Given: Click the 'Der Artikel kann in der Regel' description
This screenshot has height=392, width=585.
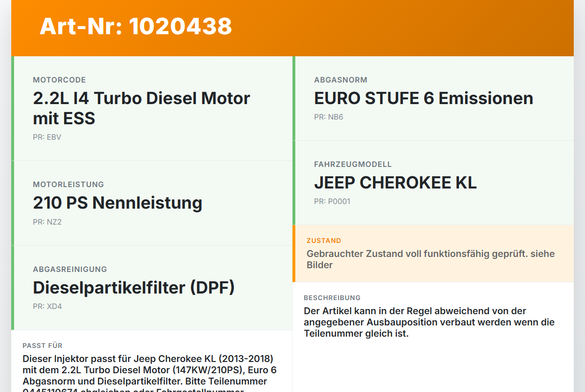Looking at the screenshot, I should click(429, 322).
